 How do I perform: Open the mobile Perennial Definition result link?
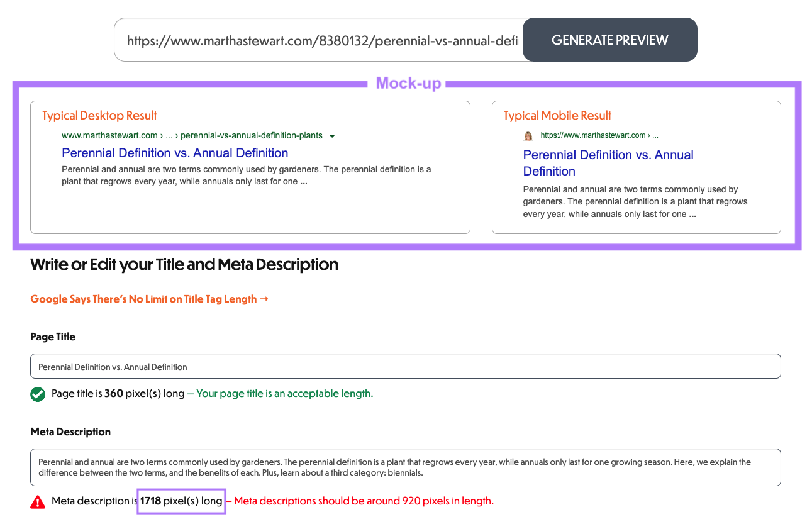(608, 162)
